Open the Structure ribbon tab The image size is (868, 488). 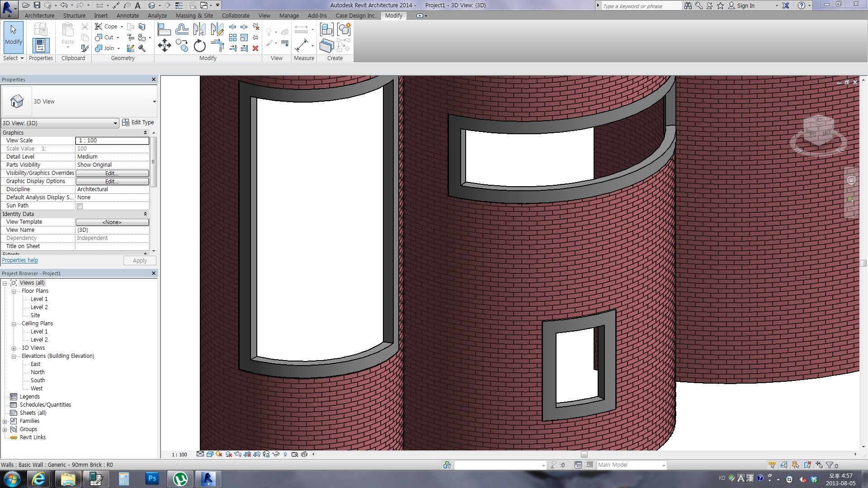(74, 15)
